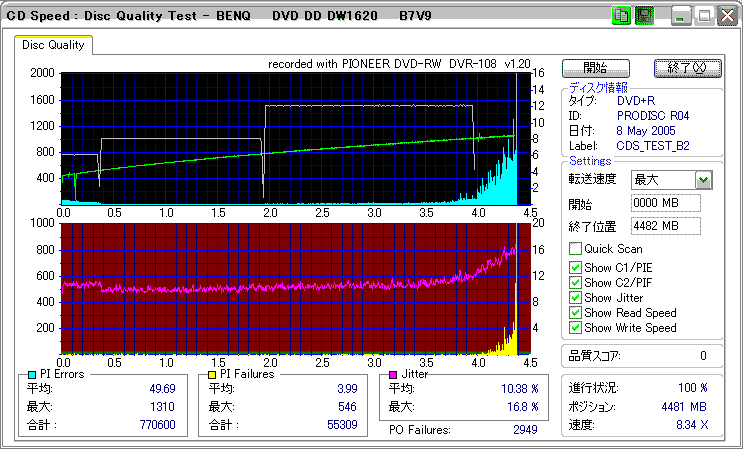Click the 終了位置 end position field
The height and width of the screenshot is (449, 743).
[x=665, y=226]
